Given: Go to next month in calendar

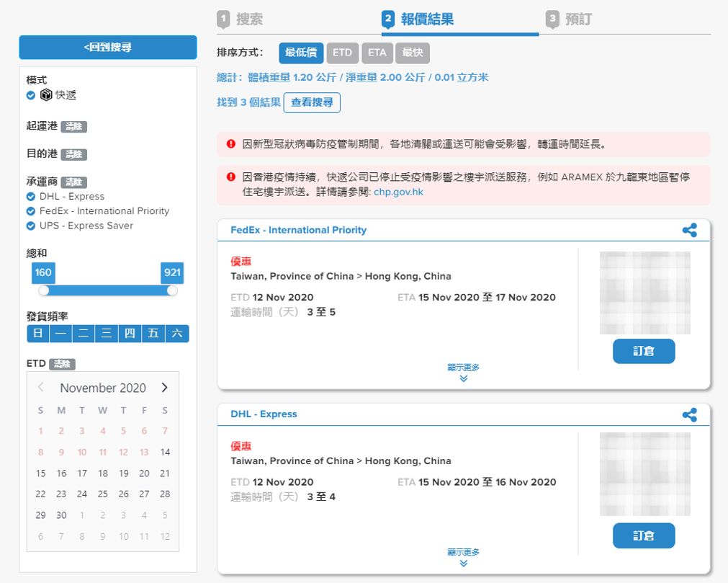Looking at the screenshot, I should point(164,388).
